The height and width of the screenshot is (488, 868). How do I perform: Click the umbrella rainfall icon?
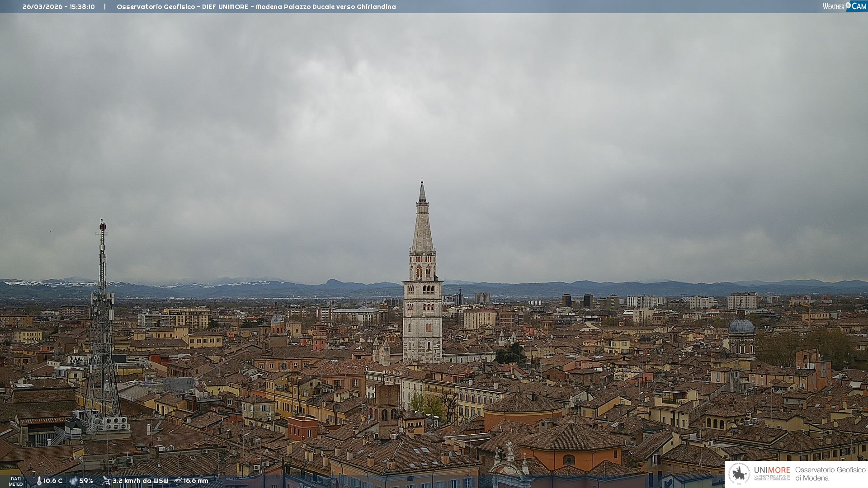pos(178,481)
